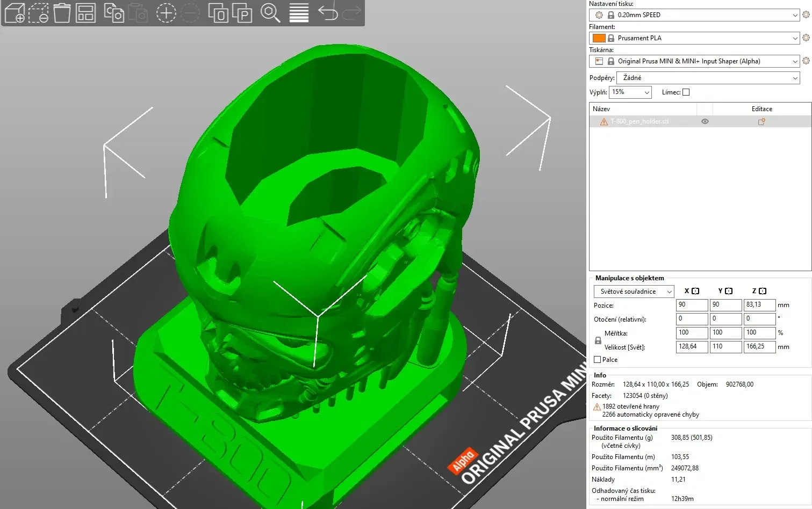The height and width of the screenshot is (509, 812).
Task: Click the Split to parts icon
Action: click(x=242, y=13)
